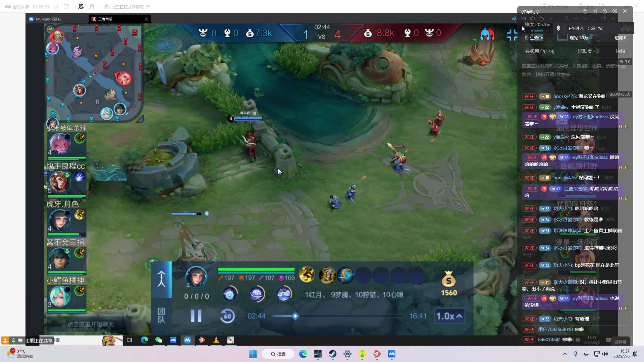Select player 虎牙.月色 portrait
The image size is (644, 362).
point(60,221)
